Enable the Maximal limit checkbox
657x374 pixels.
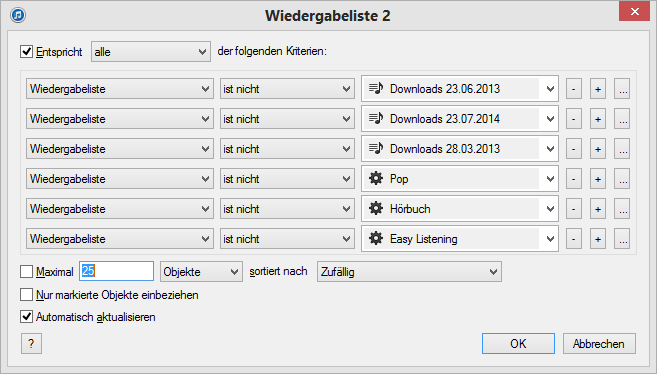tap(26, 271)
